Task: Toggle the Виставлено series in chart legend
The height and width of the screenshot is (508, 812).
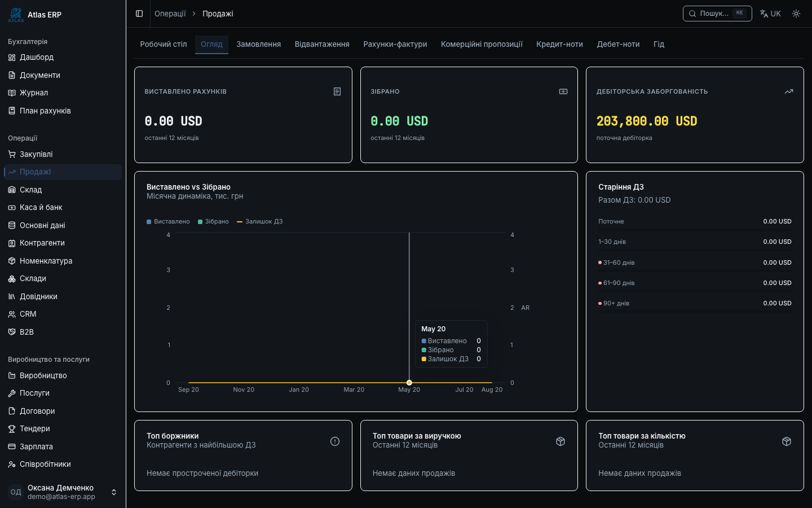Action: 168,222
